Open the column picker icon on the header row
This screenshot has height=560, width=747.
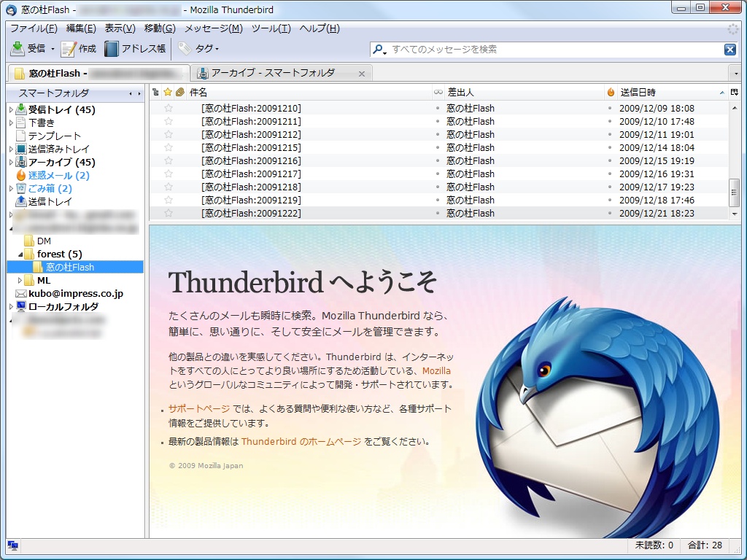point(734,93)
